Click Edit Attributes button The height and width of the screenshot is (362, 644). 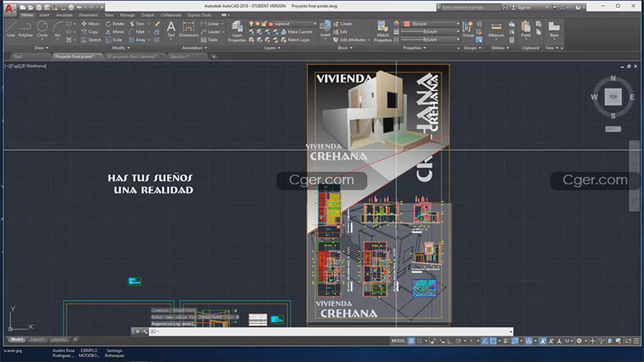click(x=351, y=39)
